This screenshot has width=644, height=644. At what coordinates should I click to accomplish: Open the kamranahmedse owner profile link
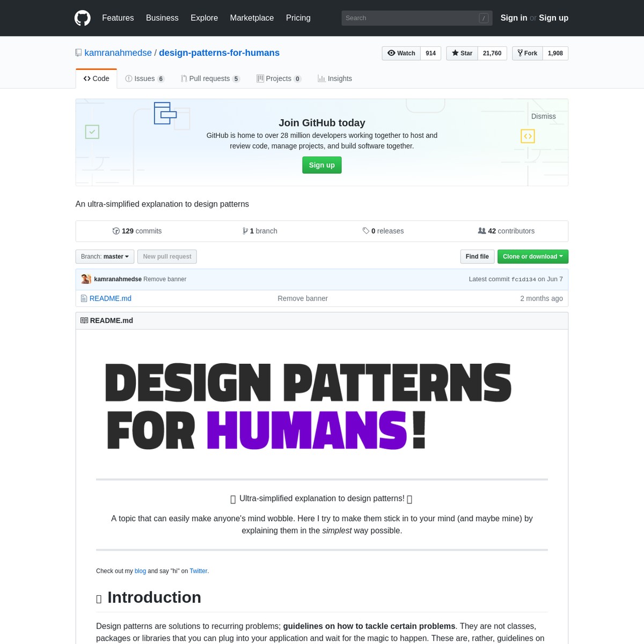(118, 53)
